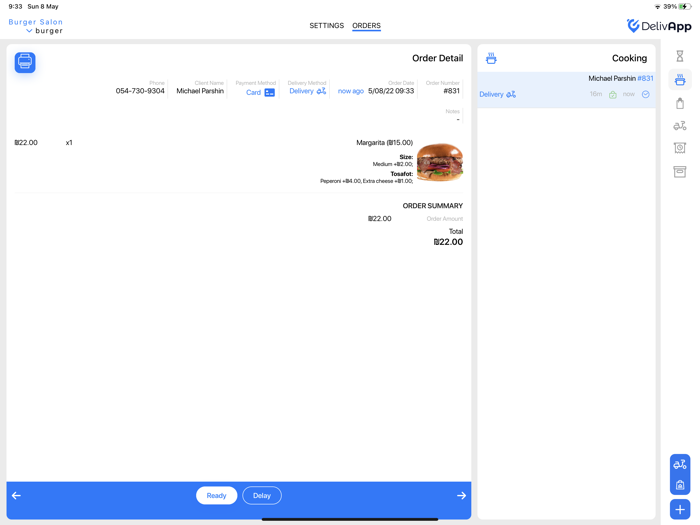Image resolution: width=700 pixels, height=525 pixels.
Task: Click the client name Michael Parshin in details
Action: pos(200,91)
